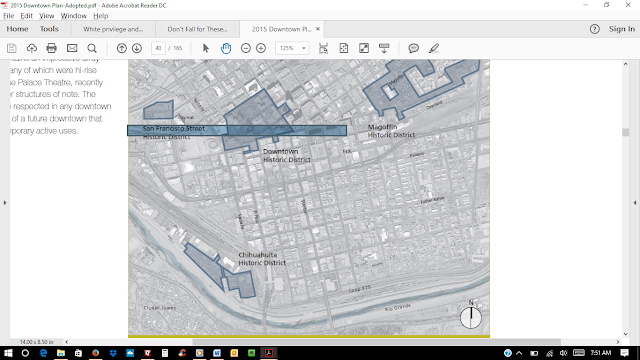Select the highlight pen tool
The height and width of the screenshot is (360, 640).
click(434, 48)
